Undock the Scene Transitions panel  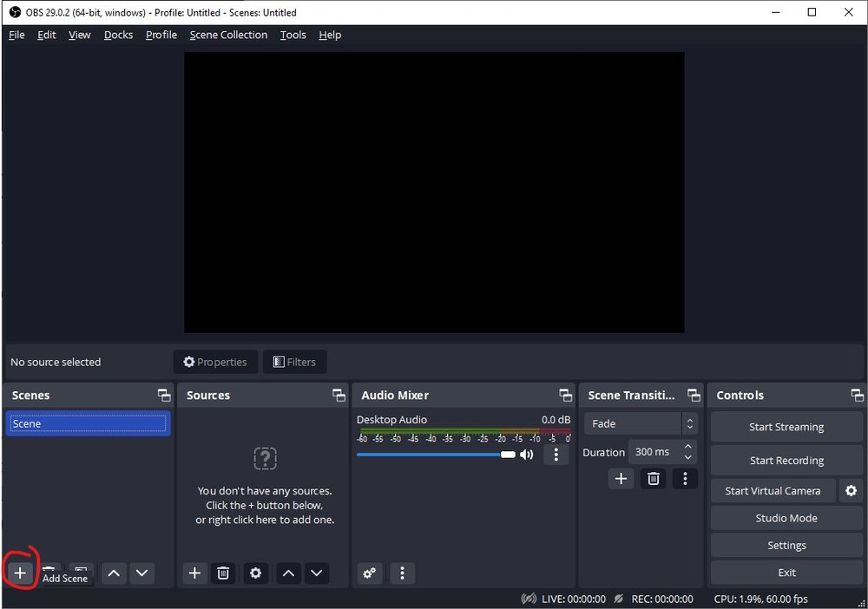tap(694, 395)
